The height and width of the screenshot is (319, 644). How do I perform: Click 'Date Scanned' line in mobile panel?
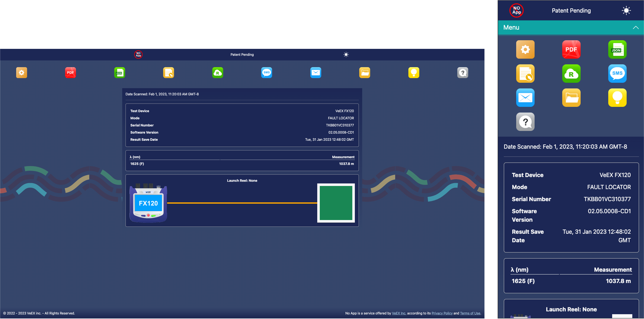[565, 147]
